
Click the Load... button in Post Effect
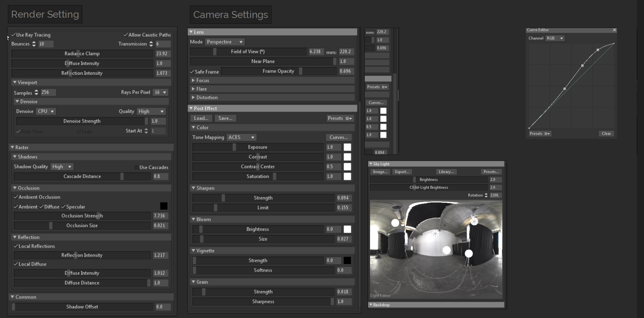click(201, 118)
